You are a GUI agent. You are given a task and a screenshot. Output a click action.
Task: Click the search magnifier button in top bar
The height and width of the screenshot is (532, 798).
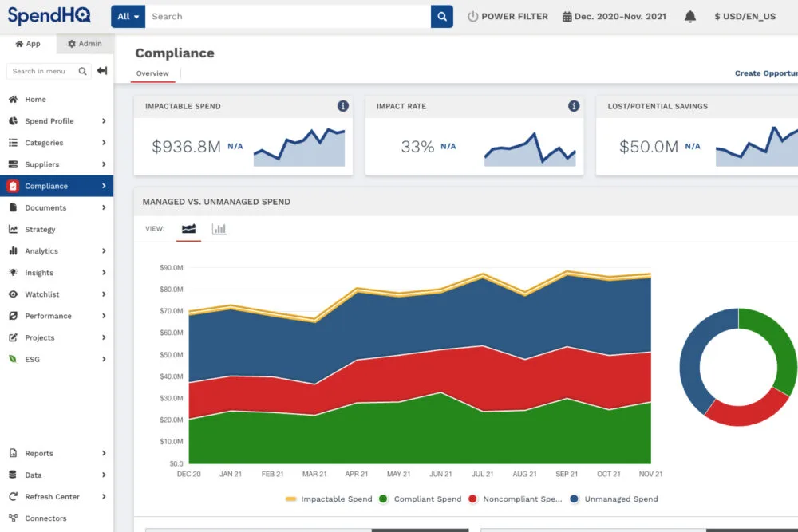442,16
